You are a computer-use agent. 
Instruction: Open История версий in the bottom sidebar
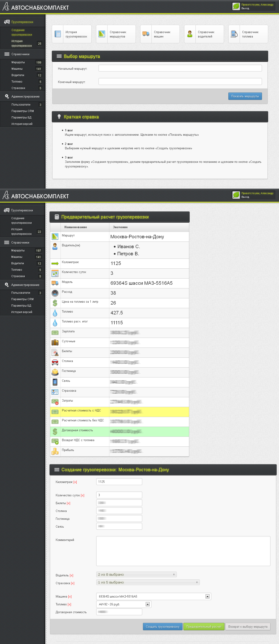22,312
